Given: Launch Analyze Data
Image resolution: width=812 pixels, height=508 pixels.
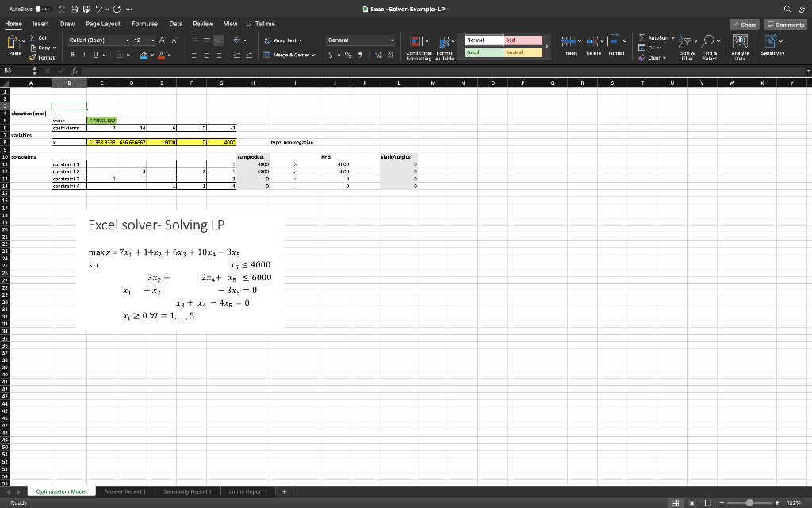Looking at the screenshot, I should pyautogui.click(x=739, y=48).
